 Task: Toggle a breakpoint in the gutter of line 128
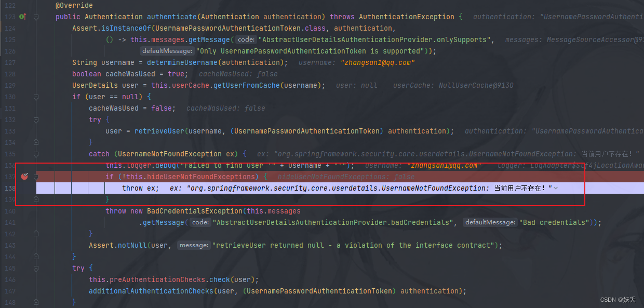tap(24, 74)
